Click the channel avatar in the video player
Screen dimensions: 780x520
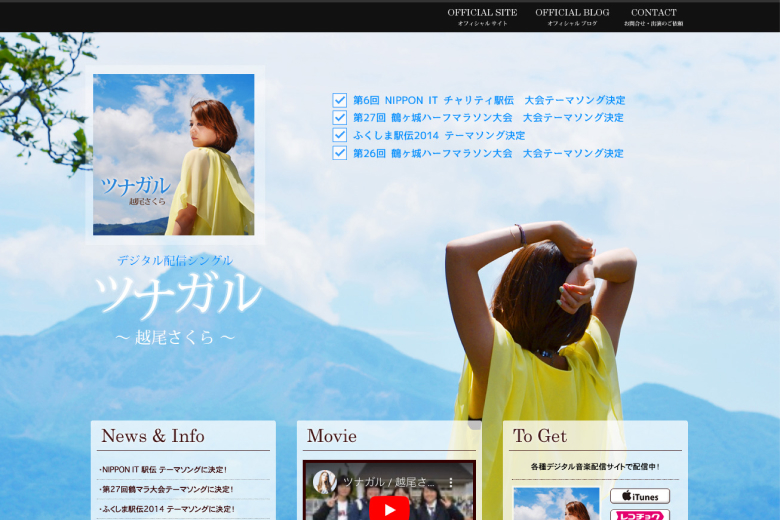[325, 482]
